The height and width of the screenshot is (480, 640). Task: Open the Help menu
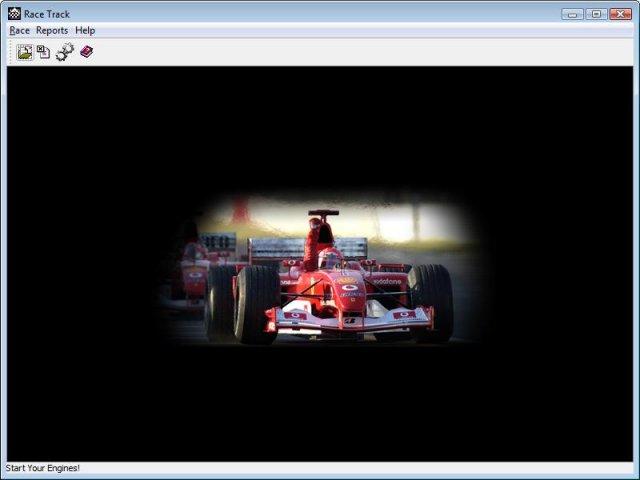(x=85, y=31)
